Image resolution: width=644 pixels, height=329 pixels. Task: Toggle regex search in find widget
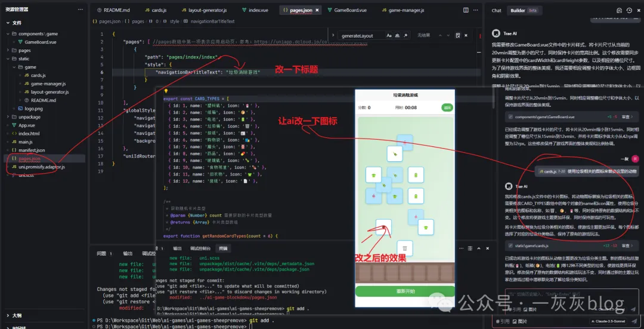pos(405,36)
